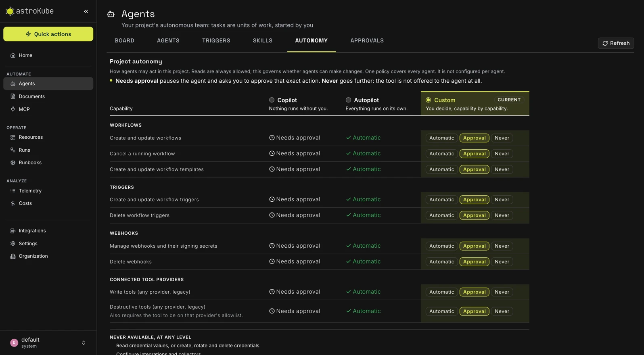This screenshot has width=644, height=355.
Task: Open Telemetry from the sidebar
Action: tap(48, 191)
